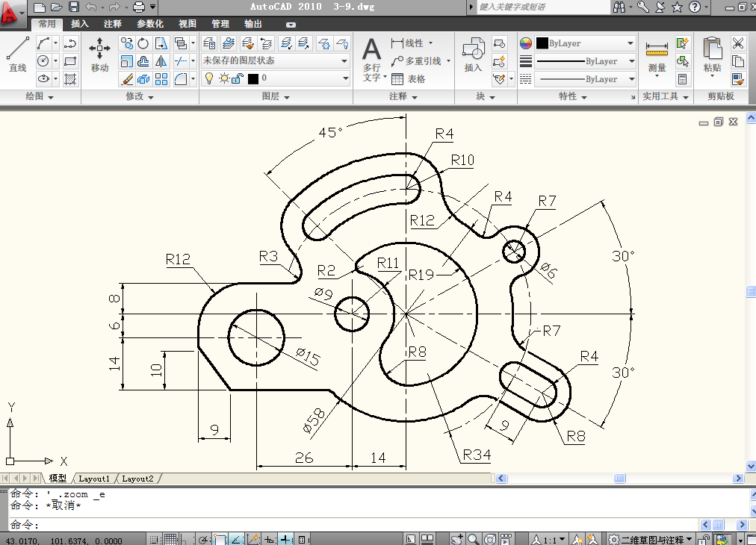
Task: Open the unsaved layer state (未保存的图层状态) dropdown
Action: coord(275,61)
